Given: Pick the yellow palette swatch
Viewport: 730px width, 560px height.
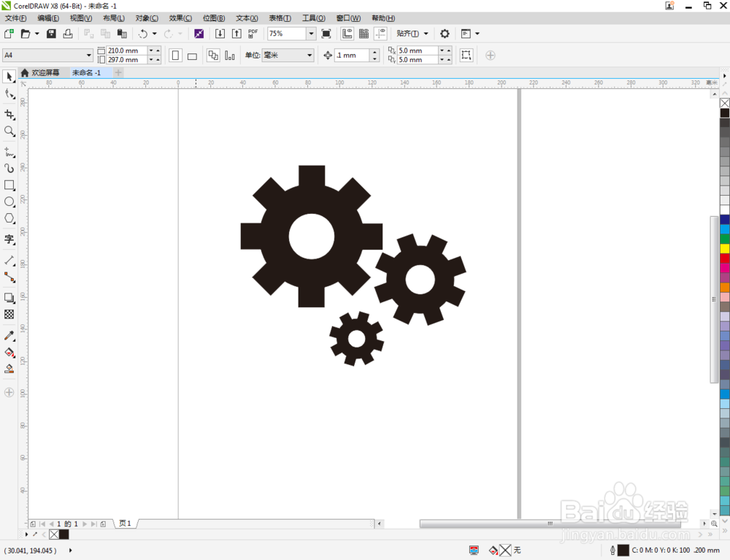Looking at the screenshot, I should 725,249.
